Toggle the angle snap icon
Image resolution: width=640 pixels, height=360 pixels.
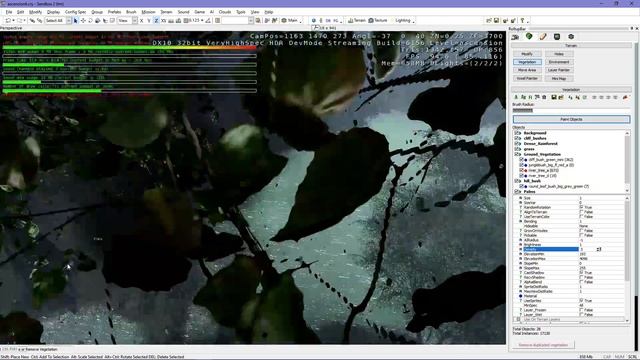coord(208,20)
